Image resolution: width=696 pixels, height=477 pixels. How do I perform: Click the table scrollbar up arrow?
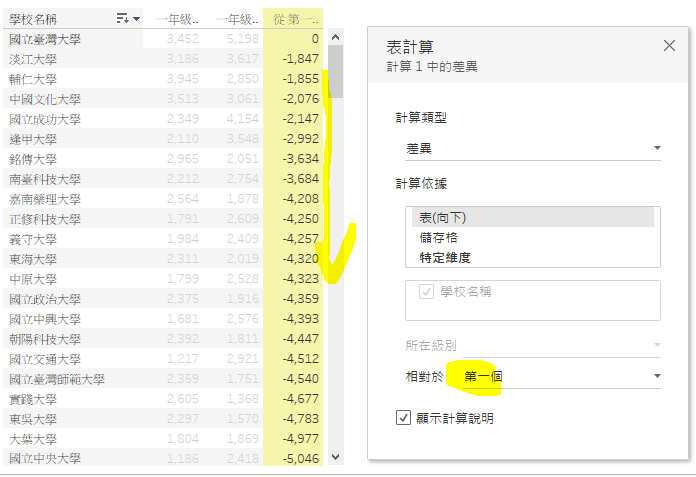(336, 38)
